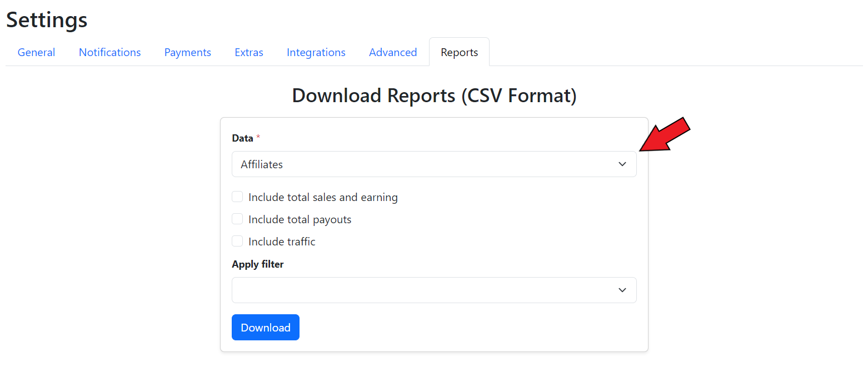868x367 pixels.
Task: Click the "Download Reports (CSV Format)" heading
Action: coord(434,95)
